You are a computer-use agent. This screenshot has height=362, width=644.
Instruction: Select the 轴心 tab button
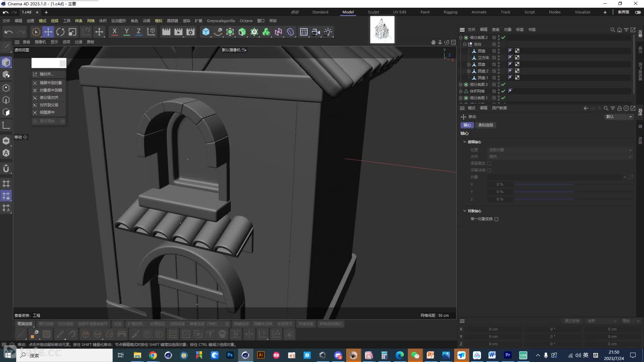pos(467,125)
